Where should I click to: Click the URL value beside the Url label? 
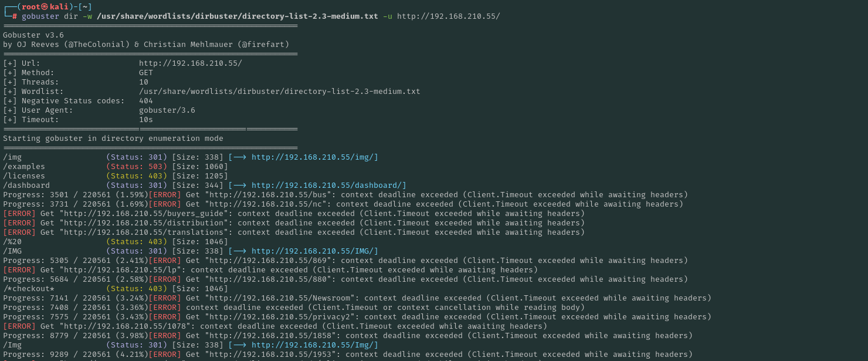pos(190,63)
